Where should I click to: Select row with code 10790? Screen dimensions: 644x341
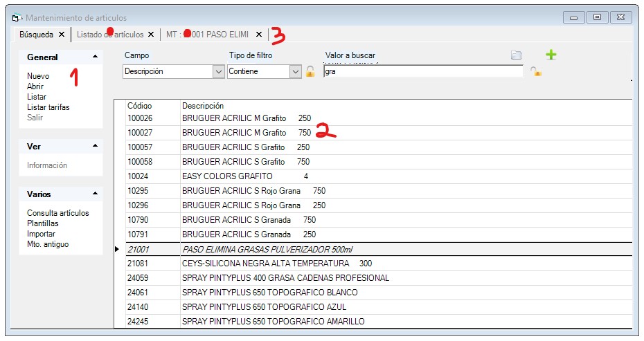point(379,220)
